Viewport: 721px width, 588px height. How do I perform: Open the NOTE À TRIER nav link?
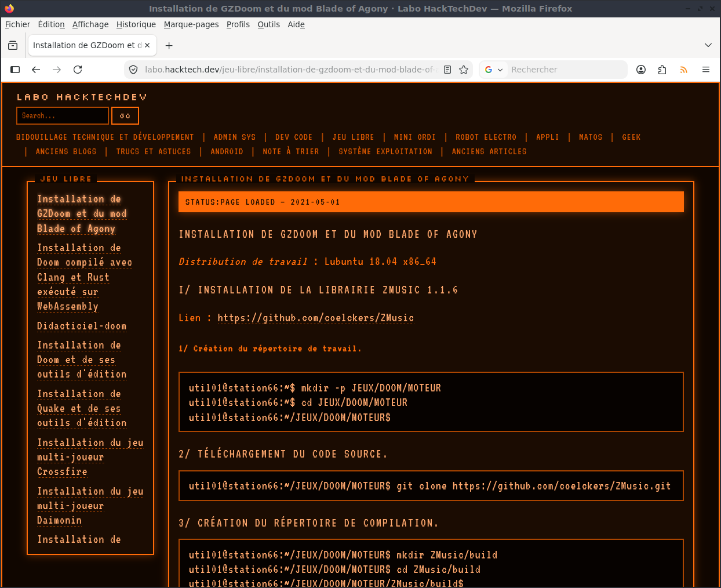click(x=291, y=151)
